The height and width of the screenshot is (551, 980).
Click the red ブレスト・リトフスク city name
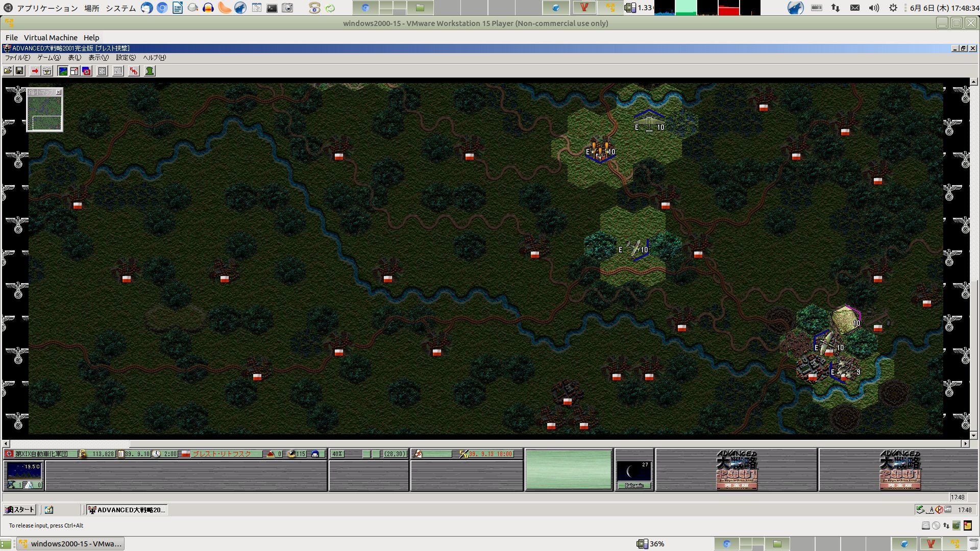[x=222, y=454]
